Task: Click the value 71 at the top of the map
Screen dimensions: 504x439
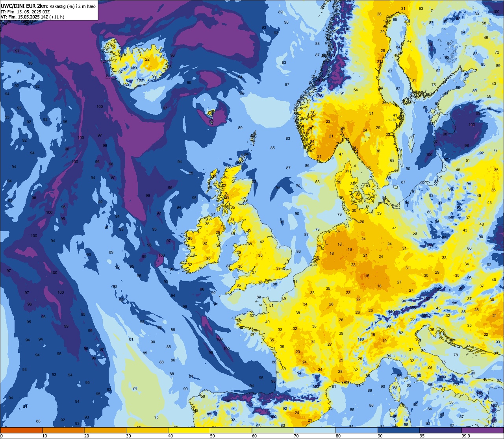Action: tap(433, 11)
